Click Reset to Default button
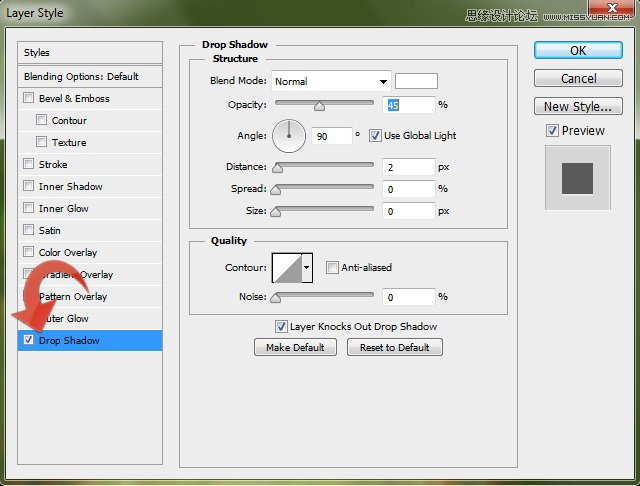The image size is (640, 486). click(x=395, y=347)
